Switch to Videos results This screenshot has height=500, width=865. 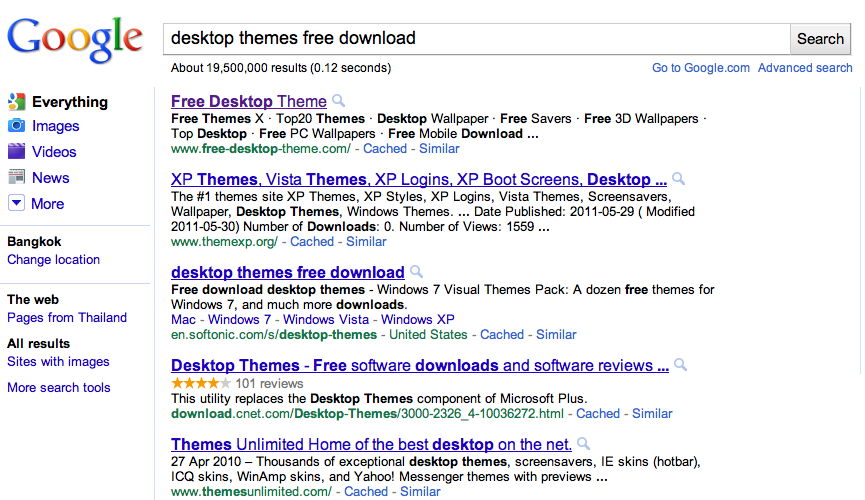pyautogui.click(x=54, y=152)
